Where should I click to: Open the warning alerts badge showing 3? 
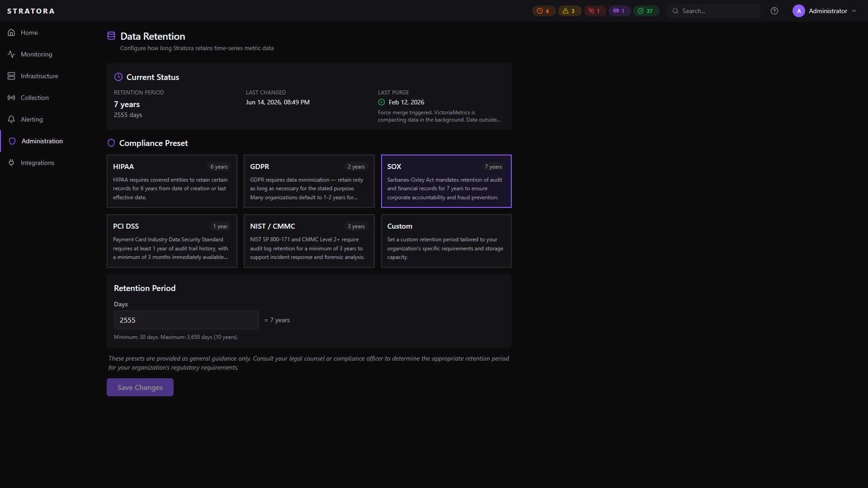(569, 11)
